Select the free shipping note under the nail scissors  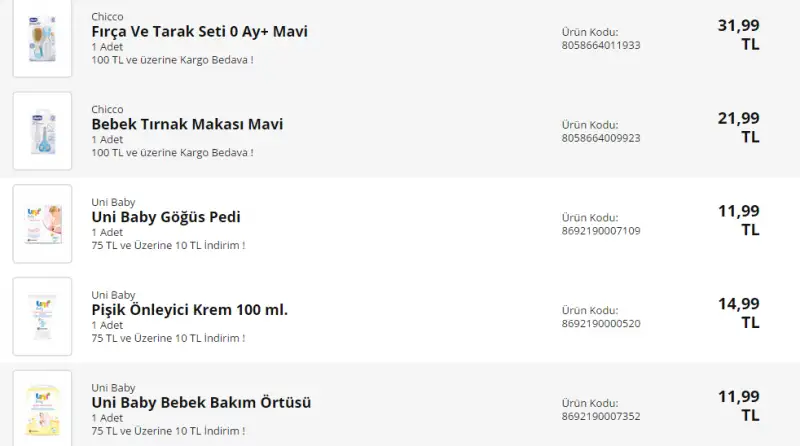(x=172, y=153)
